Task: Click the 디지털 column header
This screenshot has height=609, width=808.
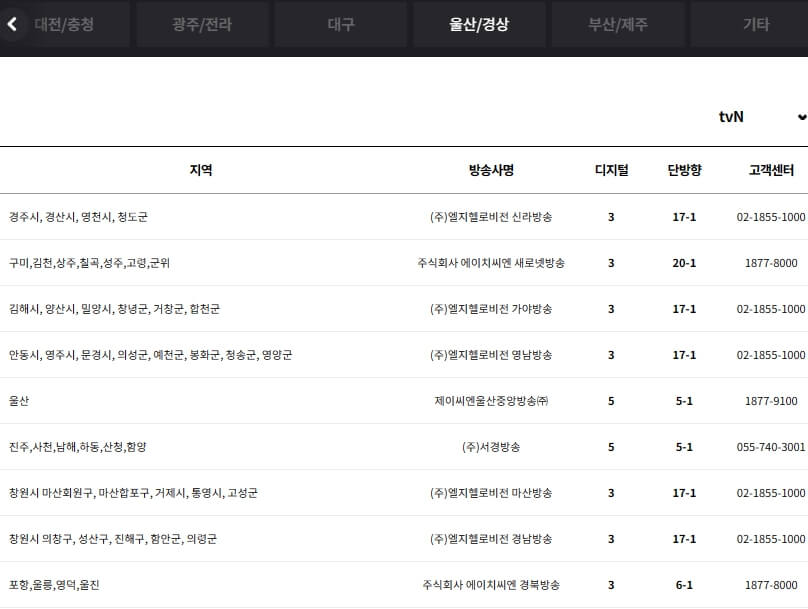Action: [611, 170]
